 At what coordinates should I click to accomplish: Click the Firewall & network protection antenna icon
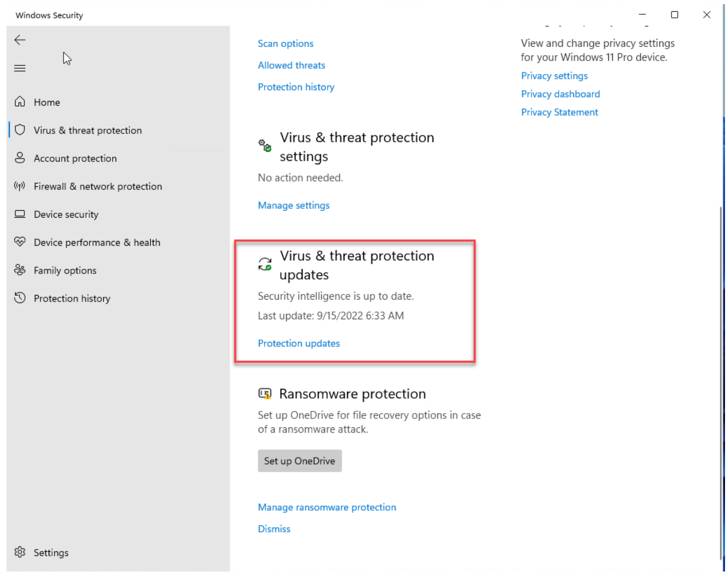(20, 186)
